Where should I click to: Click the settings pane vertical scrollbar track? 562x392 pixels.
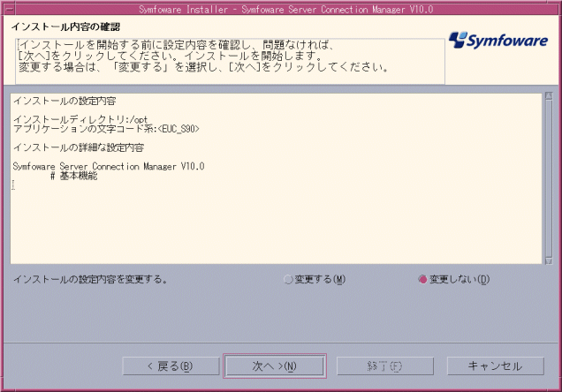[549, 178]
